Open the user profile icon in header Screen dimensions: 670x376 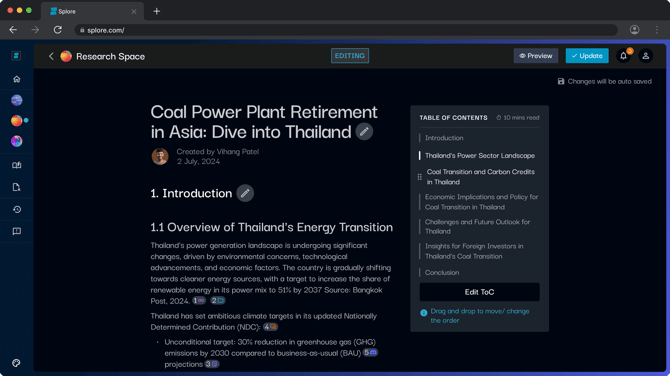point(646,56)
